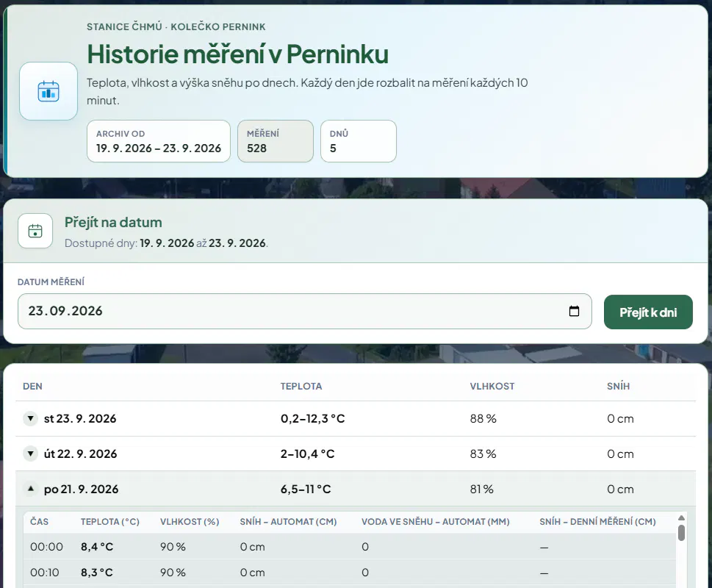Select the 00:10 measurement row
The image size is (712, 588).
(x=349, y=572)
